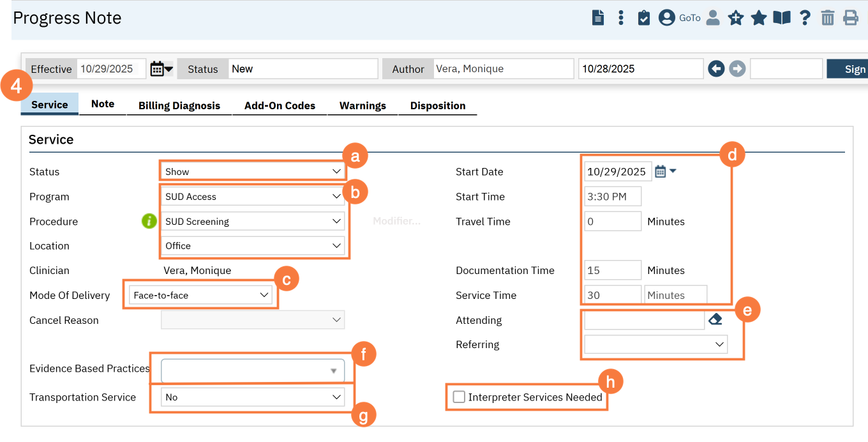Check Interpreter Services Needed checkbox

point(459,397)
